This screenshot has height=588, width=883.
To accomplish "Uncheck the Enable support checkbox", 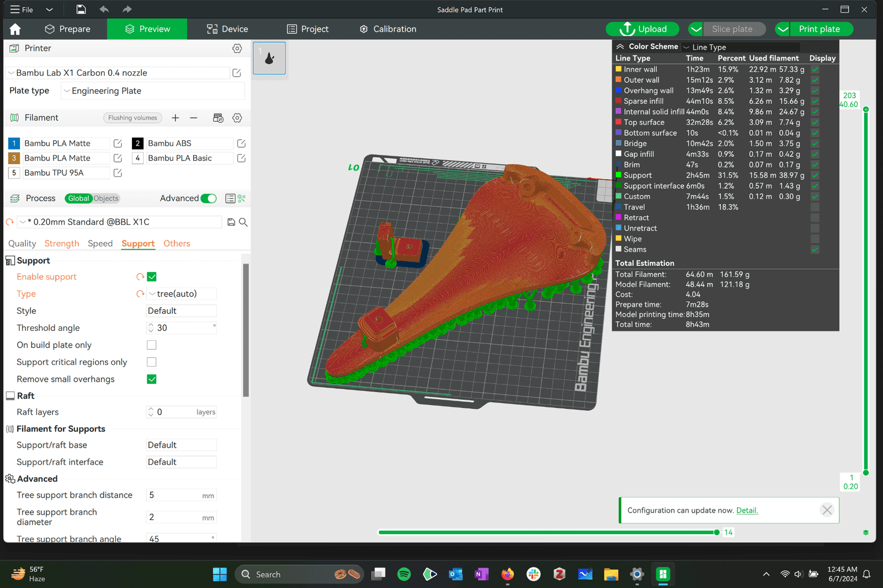I will tap(152, 277).
